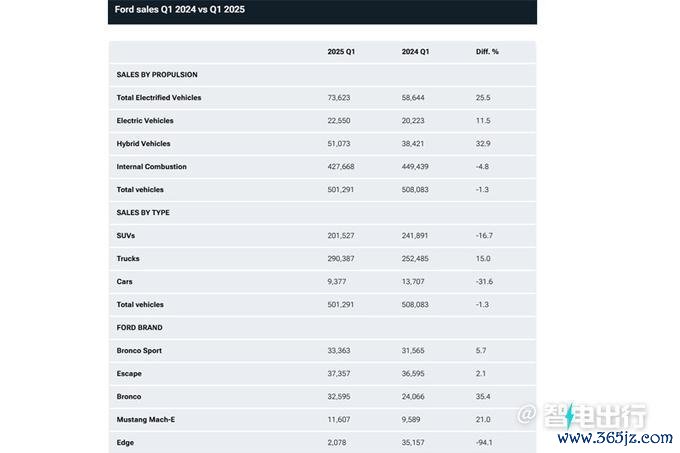Click the -31.6 difference value
680x453 pixels.
coord(484,281)
